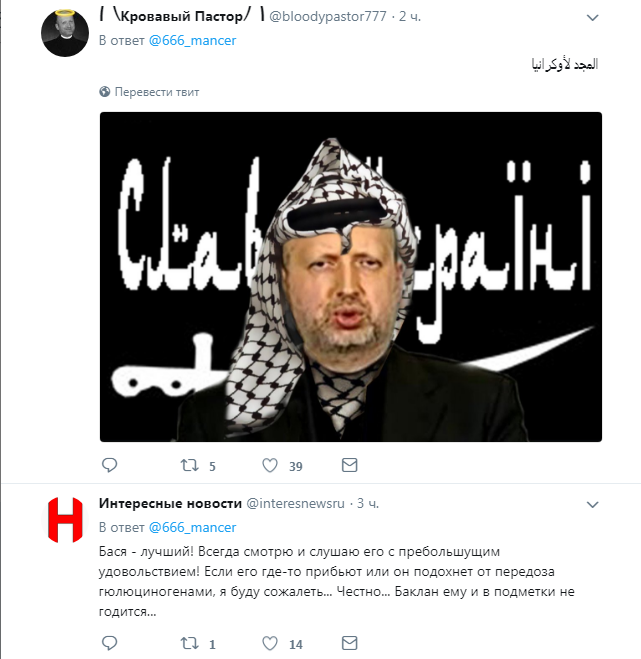Image resolution: width=641 pixels, height=659 pixels.
Task: Send Кровавый Пастор tweet via direct message
Action: coord(349,465)
